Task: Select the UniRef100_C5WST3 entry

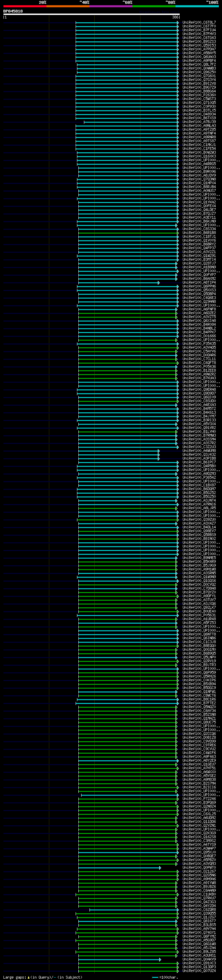Action: (199, 99)
